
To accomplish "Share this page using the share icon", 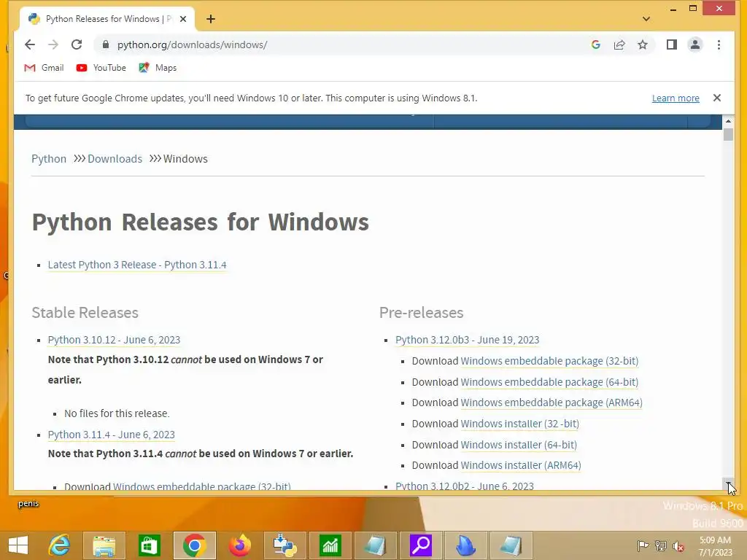I will coord(619,44).
